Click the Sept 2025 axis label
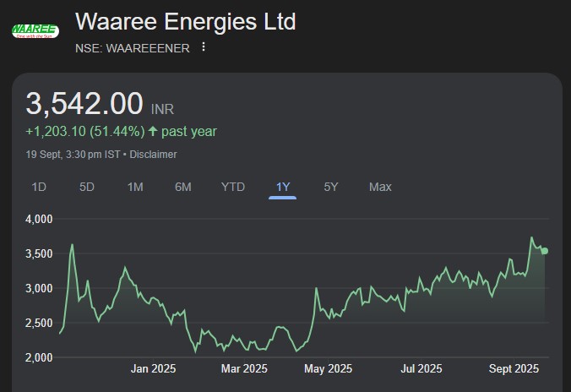 click(514, 368)
